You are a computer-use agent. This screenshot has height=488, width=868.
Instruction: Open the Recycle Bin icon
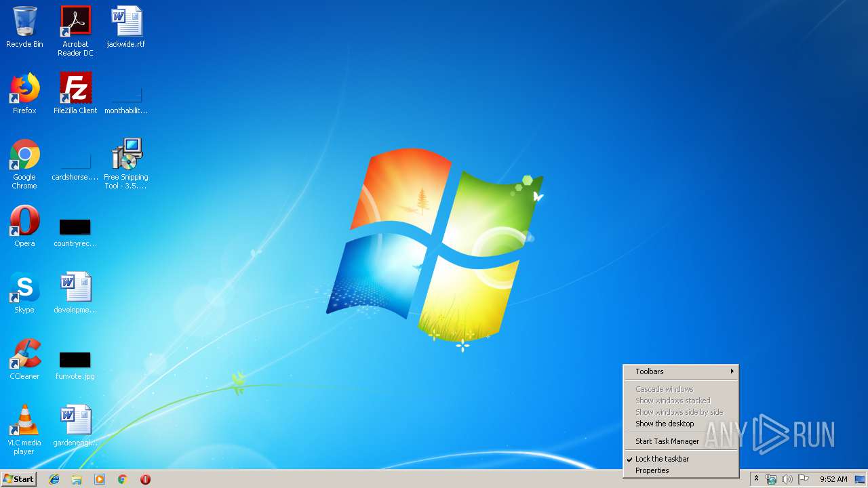pos(24,27)
